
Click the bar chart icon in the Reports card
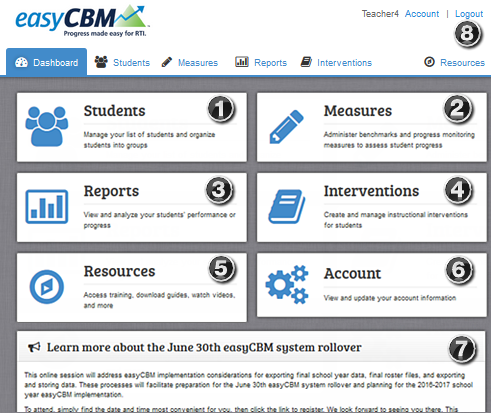[x=47, y=207]
